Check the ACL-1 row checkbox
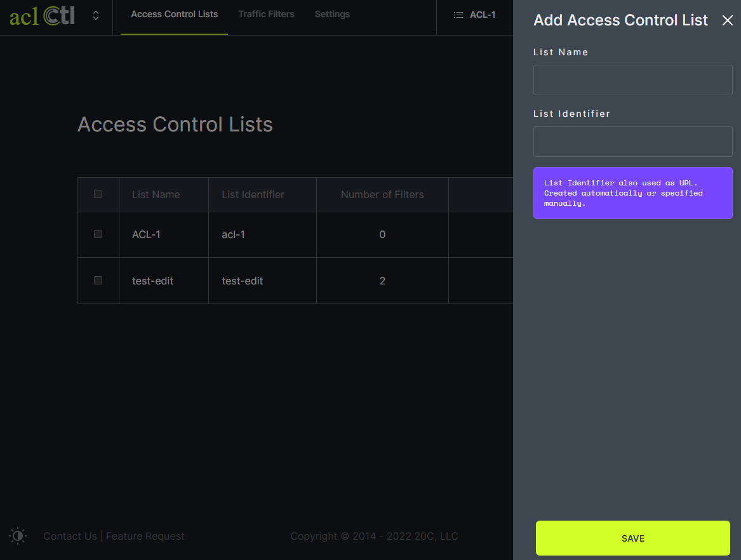741x560 pixels. tap(98, 234)
